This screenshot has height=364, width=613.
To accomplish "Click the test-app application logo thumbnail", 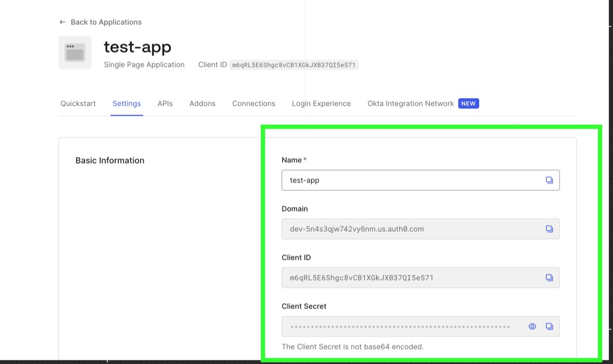I will click(x=75, y=53).
